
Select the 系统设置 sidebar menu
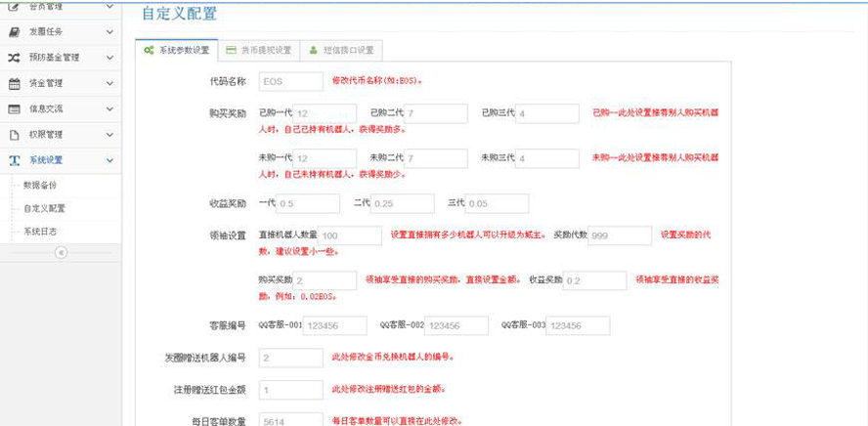coord(61,160)
